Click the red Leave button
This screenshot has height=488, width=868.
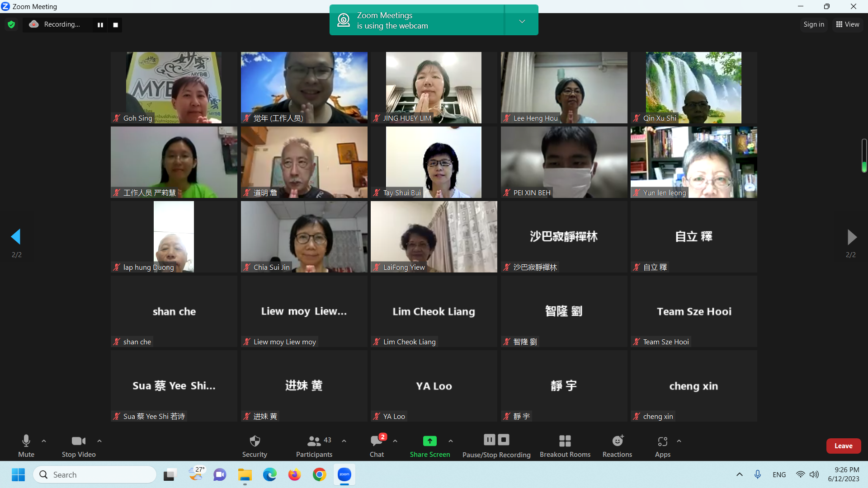tap(843, 446)
